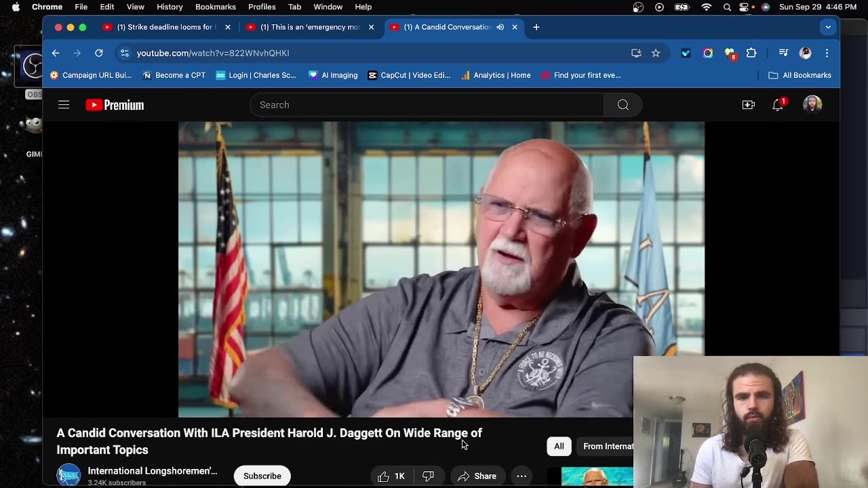Switch to Strike deadline looms tab
Screen dimensions: 868x488
click(166, 27)
